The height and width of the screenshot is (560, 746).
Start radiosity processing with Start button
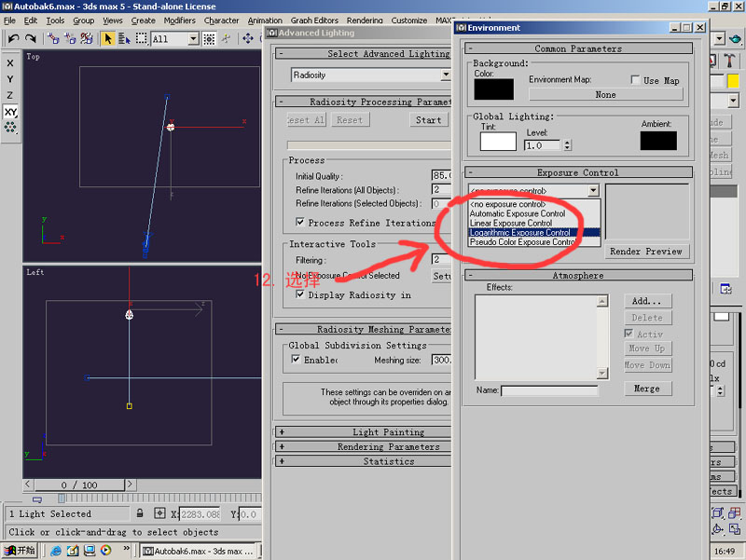pos(429,120)
